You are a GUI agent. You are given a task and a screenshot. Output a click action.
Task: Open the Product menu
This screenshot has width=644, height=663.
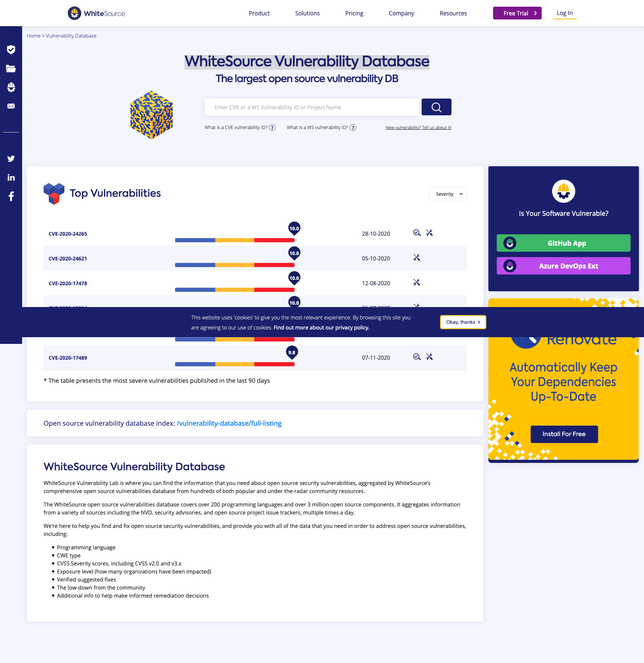click(259, 13)
